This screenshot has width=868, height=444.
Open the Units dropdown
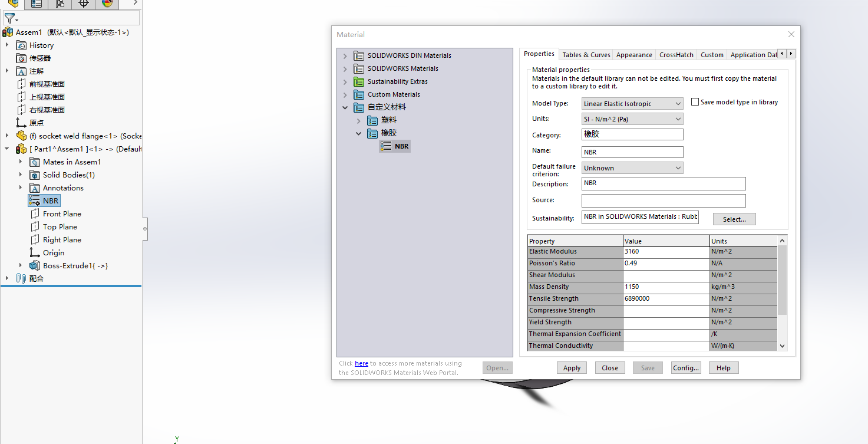632,119
